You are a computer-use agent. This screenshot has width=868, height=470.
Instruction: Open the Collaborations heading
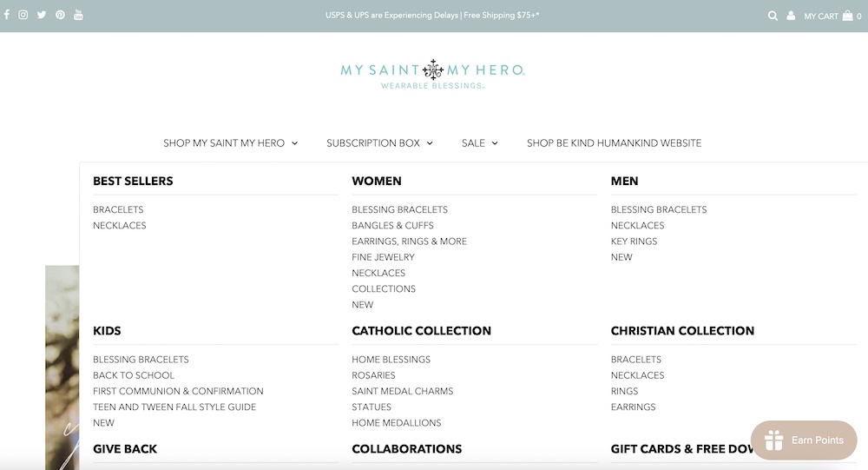point(407,449)
